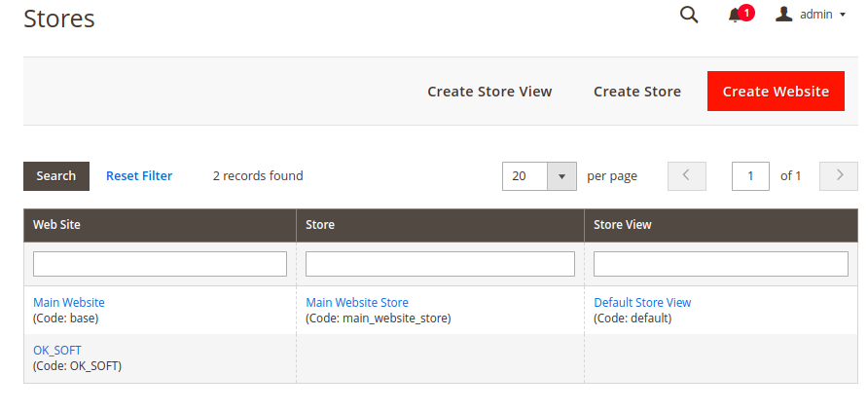Open the Main Website Store link
Image resolution: width=868 pixels, height=412 pixels.
357,302
